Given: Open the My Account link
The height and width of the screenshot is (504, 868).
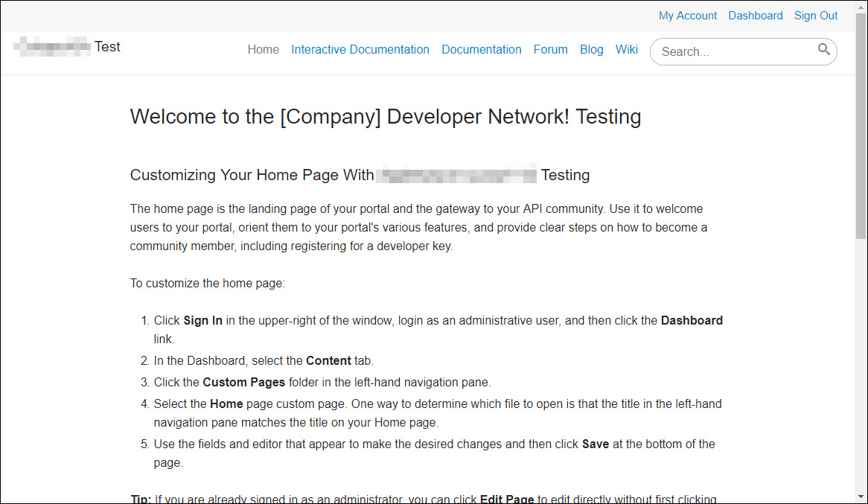Looking at the screenshot, I should tap(687, 16).
